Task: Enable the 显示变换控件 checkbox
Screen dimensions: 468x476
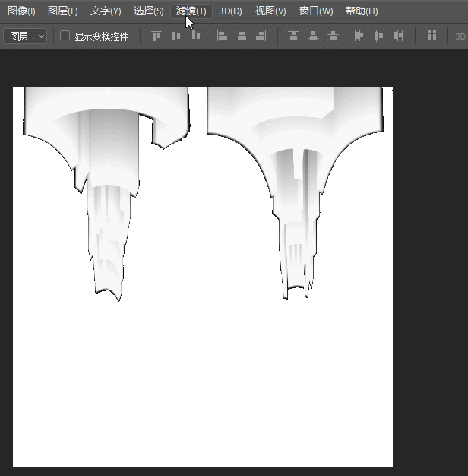Action: point(65,36)
